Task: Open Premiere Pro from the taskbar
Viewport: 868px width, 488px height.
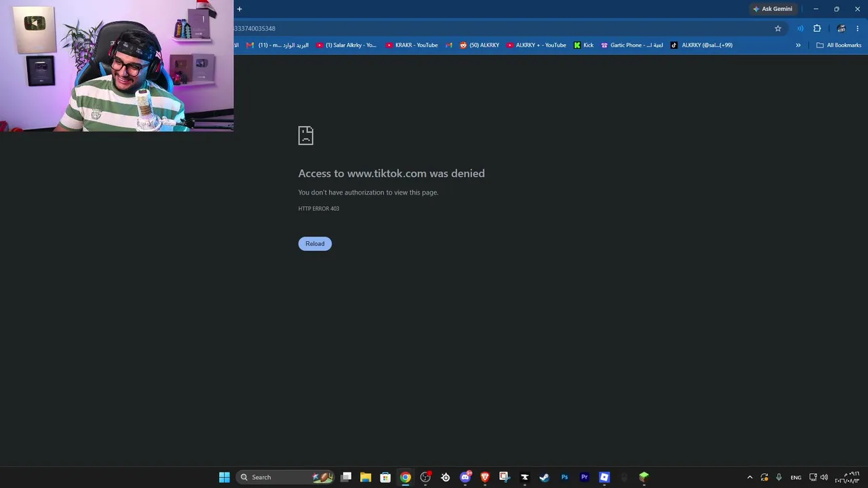Action: click(584, 477)
